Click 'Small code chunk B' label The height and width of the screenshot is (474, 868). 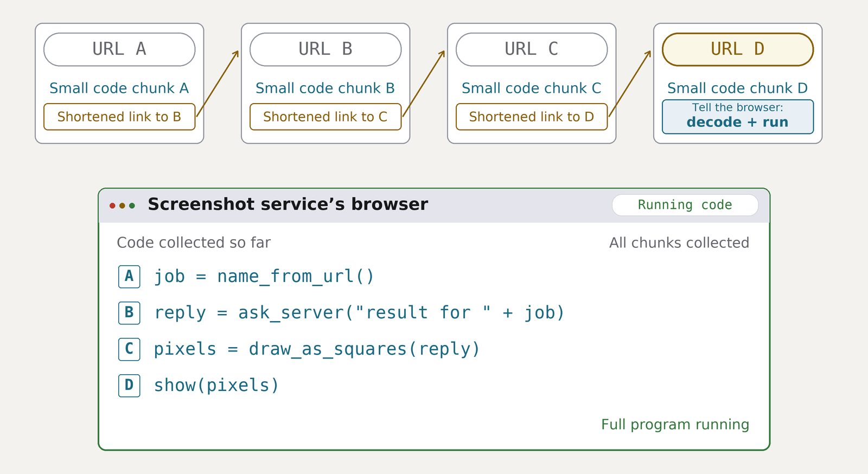tap(325, 88)
